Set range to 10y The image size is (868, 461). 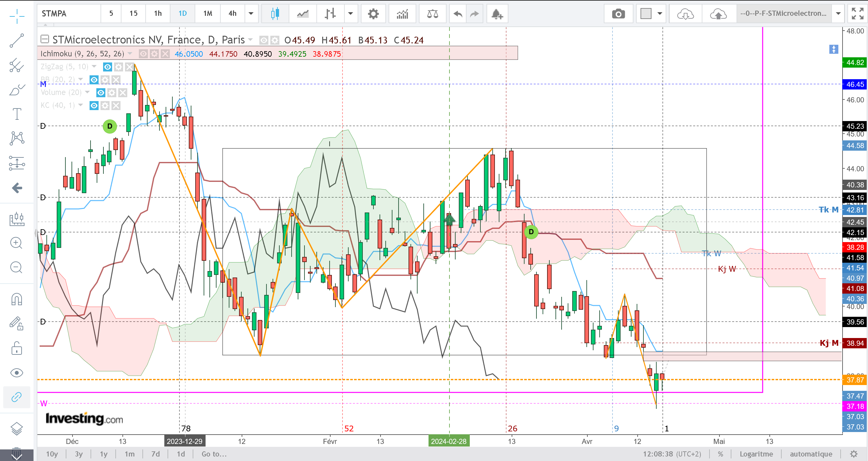52,454
